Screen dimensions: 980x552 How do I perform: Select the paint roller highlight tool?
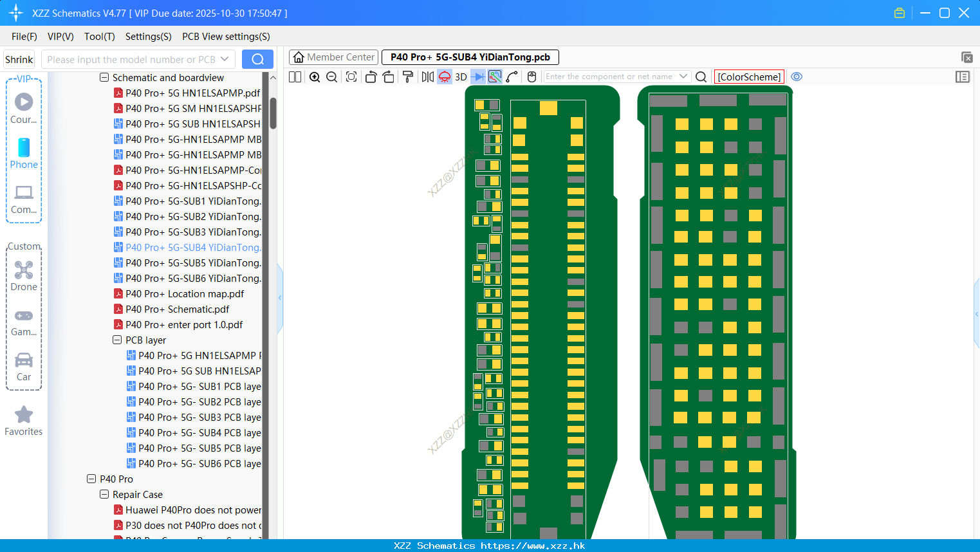tap(408, 77)
